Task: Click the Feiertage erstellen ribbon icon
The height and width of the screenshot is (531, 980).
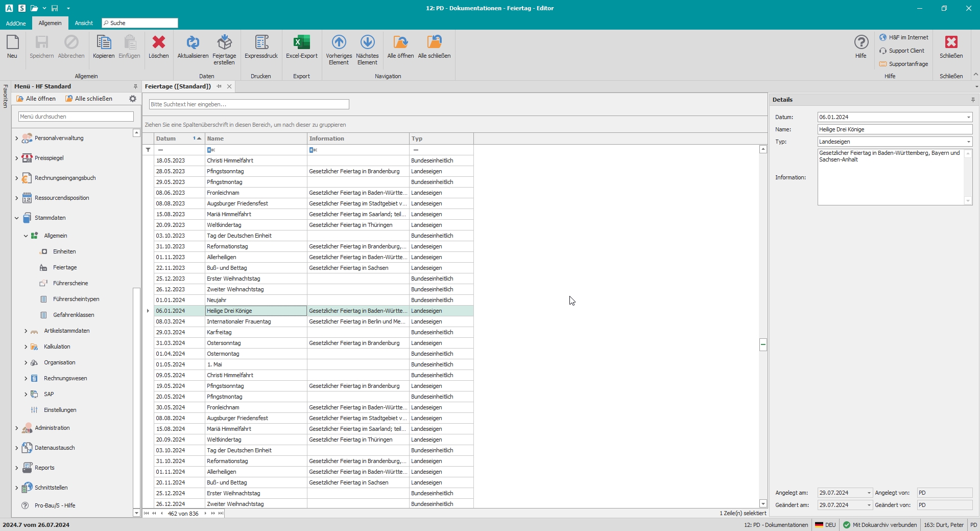Action: point(224,43)
